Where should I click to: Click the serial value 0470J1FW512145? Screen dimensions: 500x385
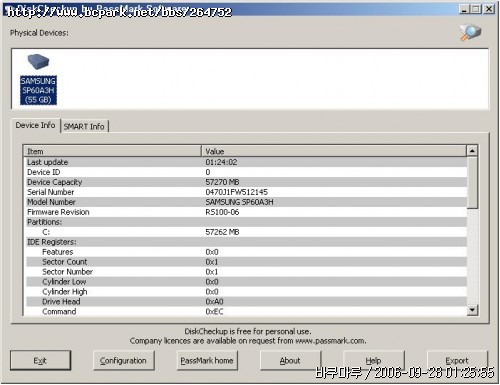click(236, 192)
